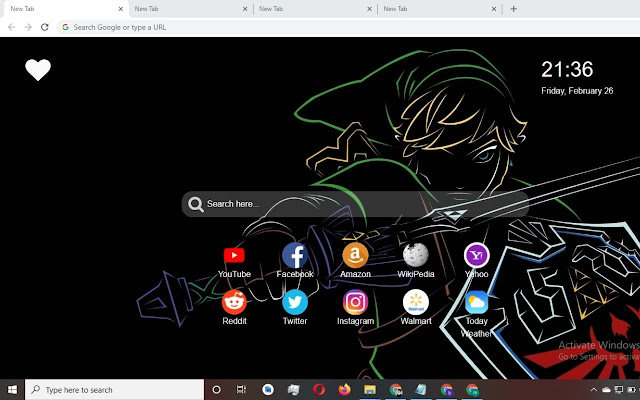Open the Twitter shortcut icon

tap(295, 302)
